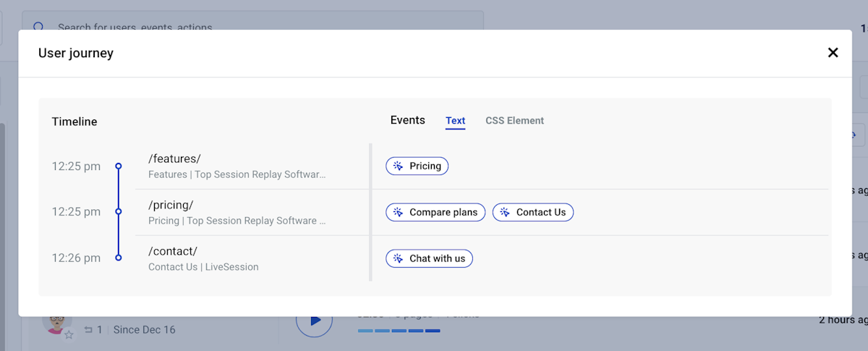Select the /pricing/ page path
The height and width of the screenshot is (351, 868).
171,205
